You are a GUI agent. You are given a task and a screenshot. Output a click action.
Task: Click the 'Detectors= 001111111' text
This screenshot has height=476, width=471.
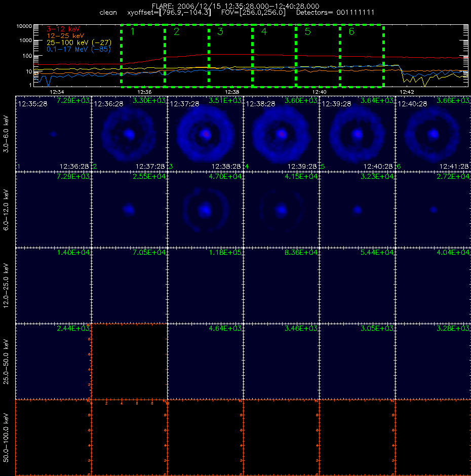pyautogui.click(x=335, y=13)
